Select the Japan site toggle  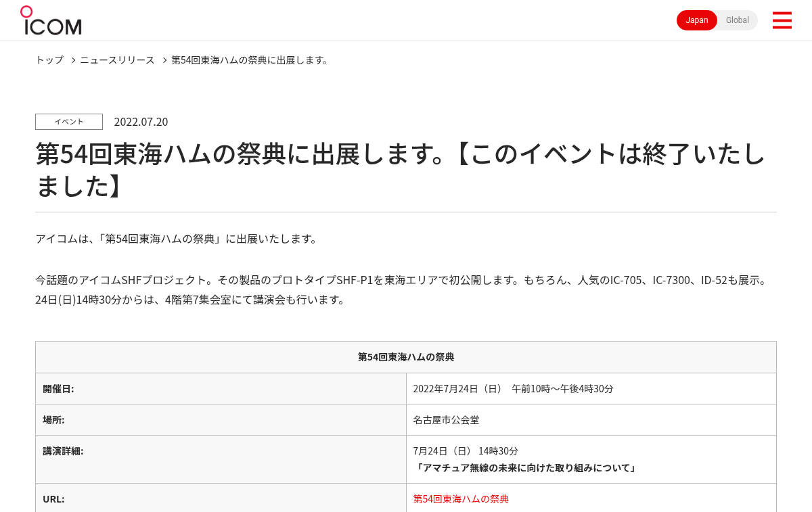(x=697, y=20)
